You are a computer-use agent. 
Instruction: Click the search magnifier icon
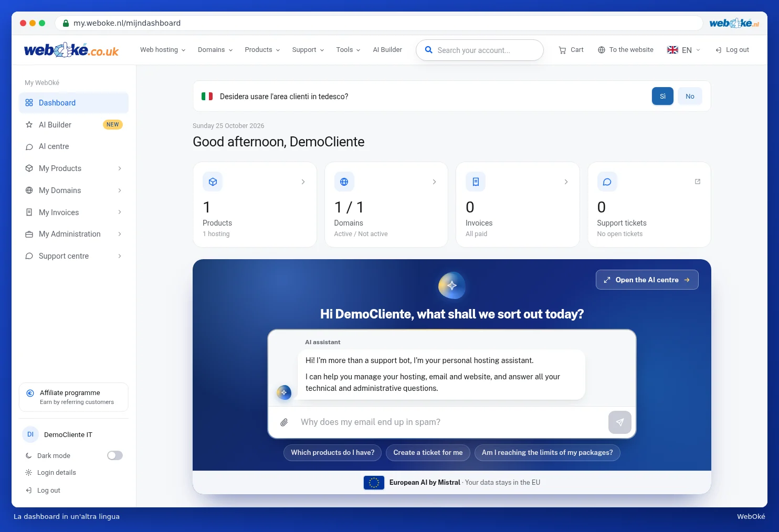click(x=428, y=50)
